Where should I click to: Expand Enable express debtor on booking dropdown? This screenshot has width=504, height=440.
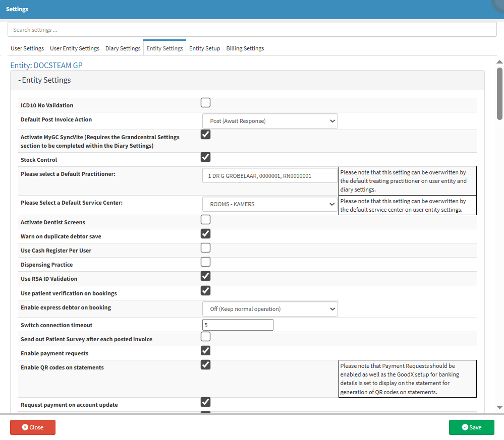(x=270, y=309)
